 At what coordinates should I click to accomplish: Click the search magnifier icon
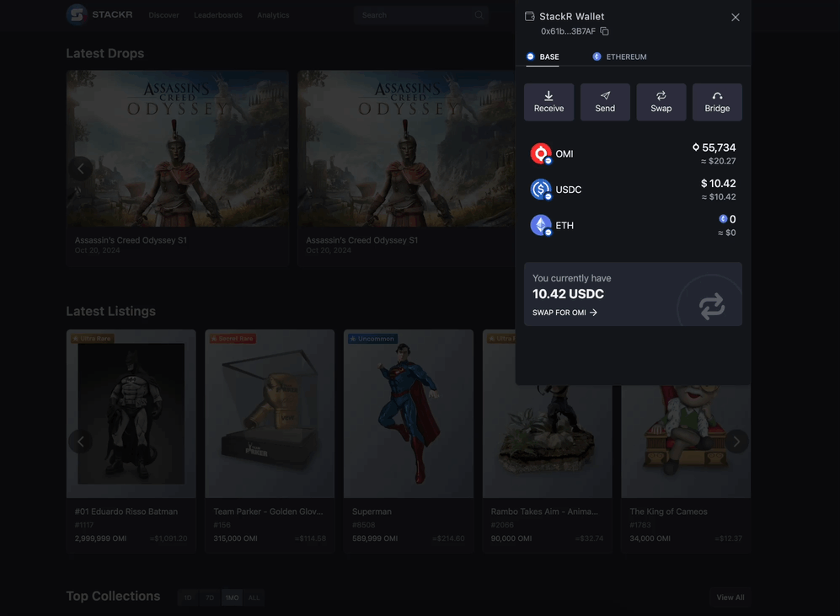[479, 15]
